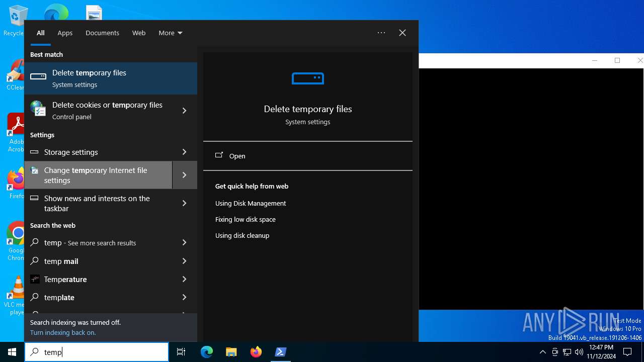Open the clock showing 12:47 PM

point(601,352)
